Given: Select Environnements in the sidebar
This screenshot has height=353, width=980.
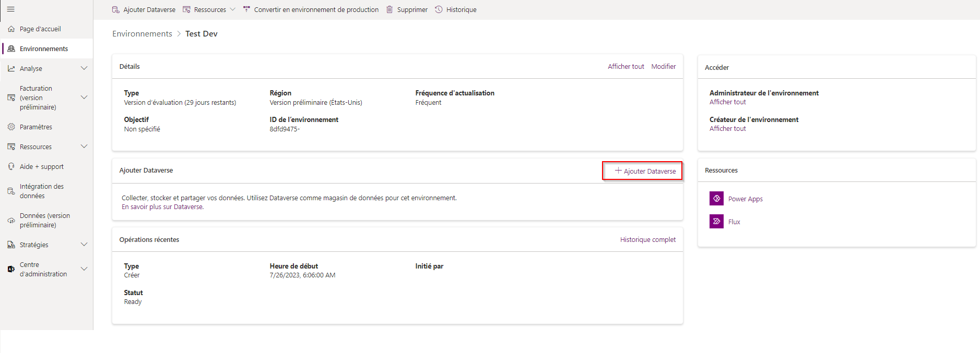Looking at the screenshot, I should point(44,49).
